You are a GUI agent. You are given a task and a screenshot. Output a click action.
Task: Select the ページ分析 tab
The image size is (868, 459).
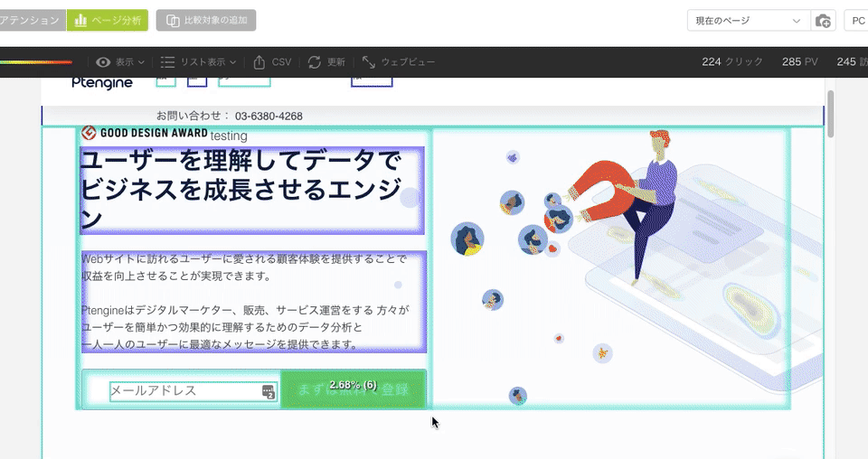click(x=108, y=21)
